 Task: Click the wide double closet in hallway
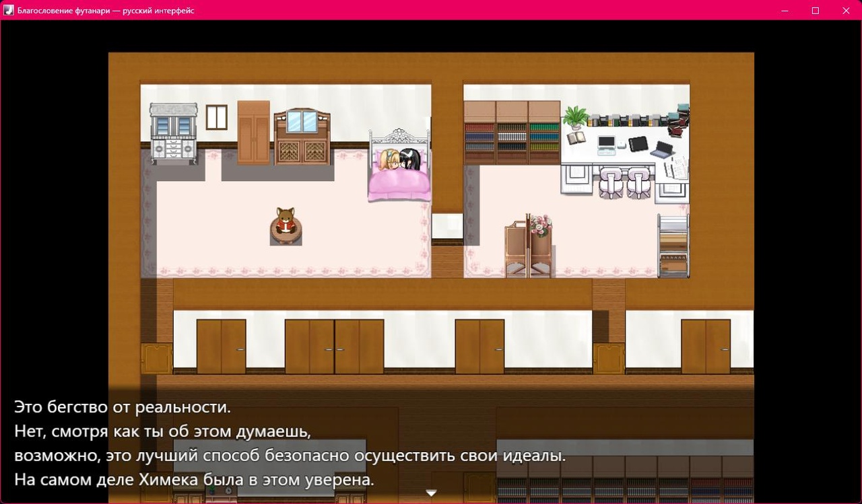pyautogui.click(x=335, y=347)
